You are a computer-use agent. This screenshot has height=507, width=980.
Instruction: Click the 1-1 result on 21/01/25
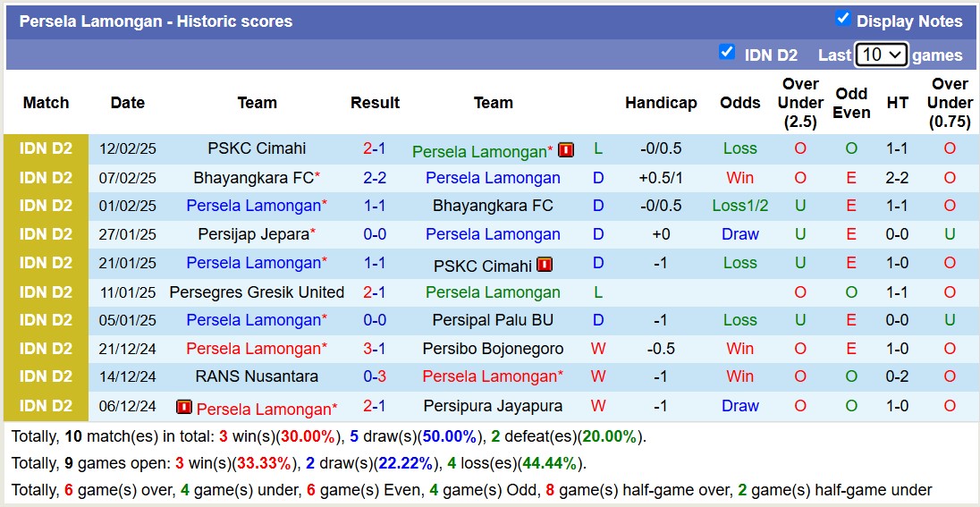click(x=375, y=263)
